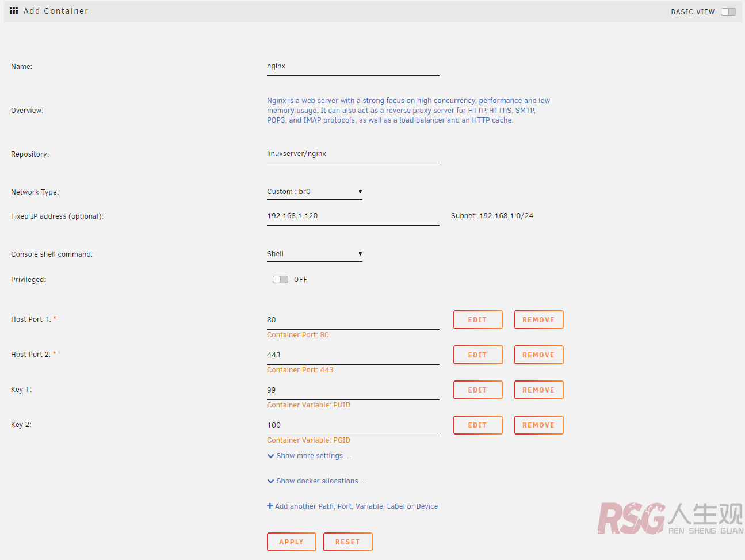Click the Container Port: 443 label
The height and width of the screenshot is (560, 745).
(x=300, y=370)
